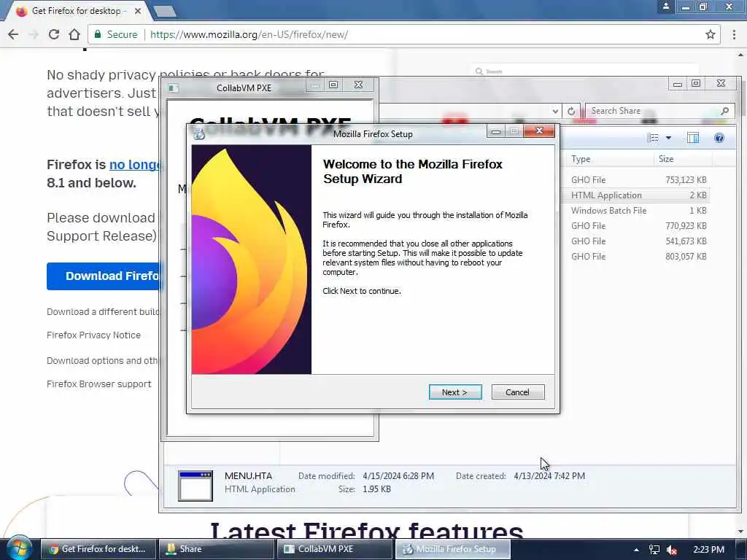Open the Chrome home page
Image resolution: width=747 pixels, height=560 pixels.
pos(74,34)
